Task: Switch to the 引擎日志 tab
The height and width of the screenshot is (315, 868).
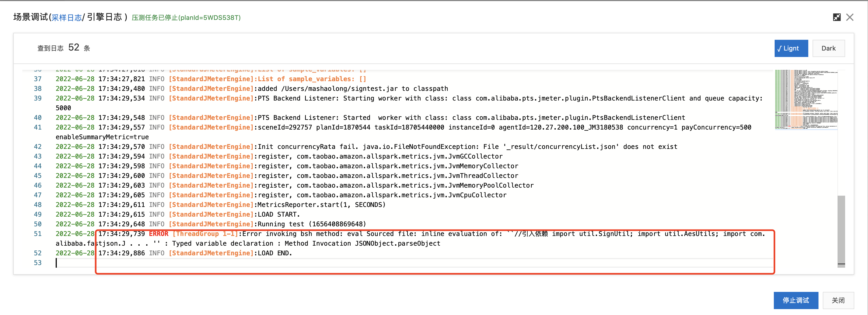Action: pyautogui.click(x=104, y=17)
